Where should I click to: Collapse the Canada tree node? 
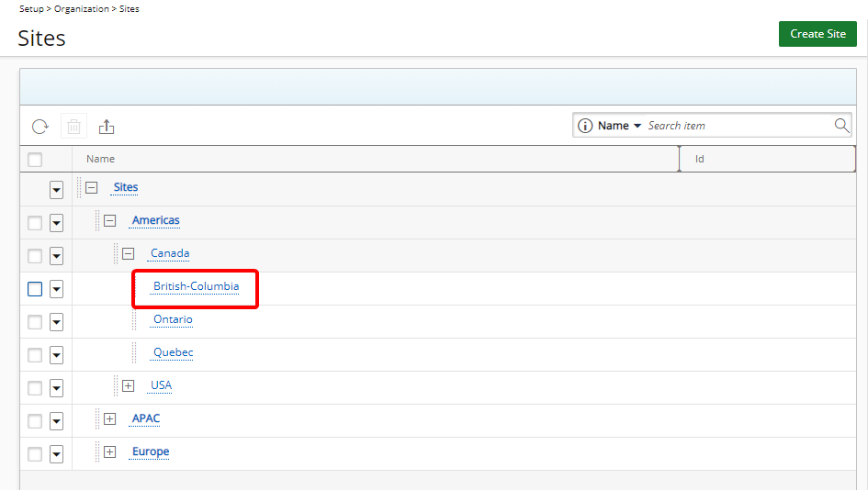coord(129,253)
